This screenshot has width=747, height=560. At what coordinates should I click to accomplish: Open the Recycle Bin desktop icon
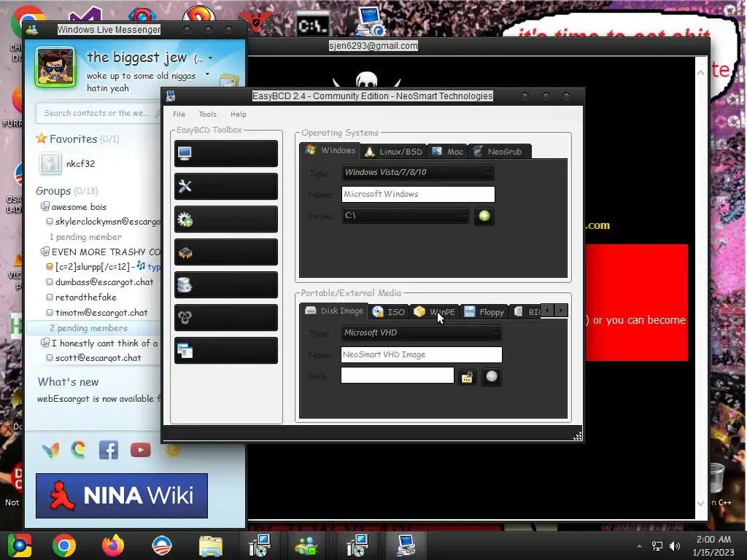[x=718, y=478]
